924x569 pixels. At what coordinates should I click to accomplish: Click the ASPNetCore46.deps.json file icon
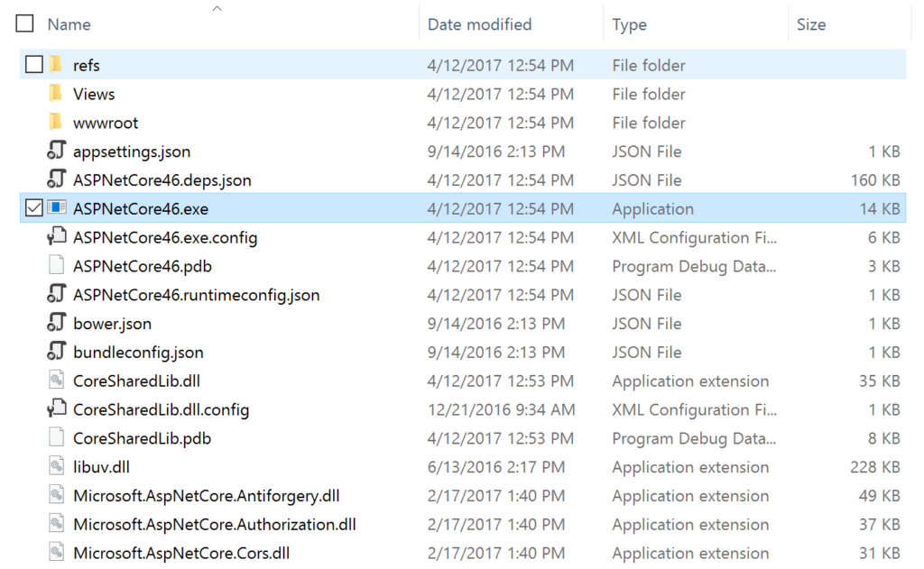pos(57,179)
